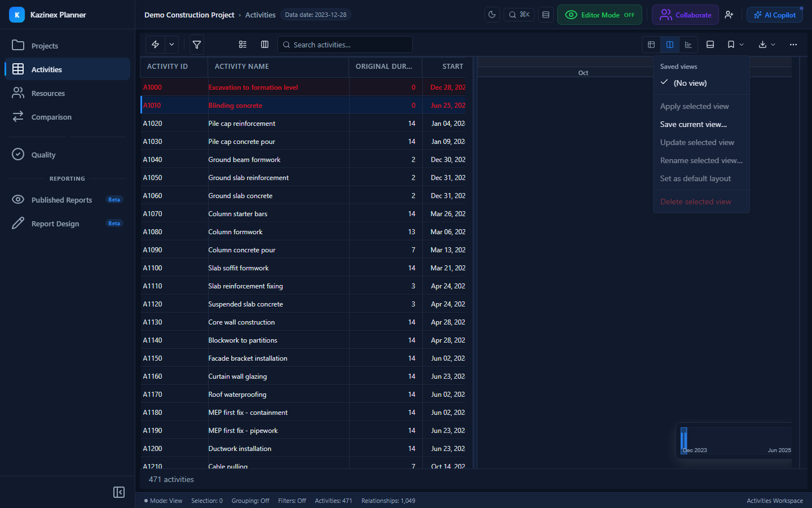This screenshot has width=812, height=508.
Task: Open the columns chooser icon
Action: [264, 45]
